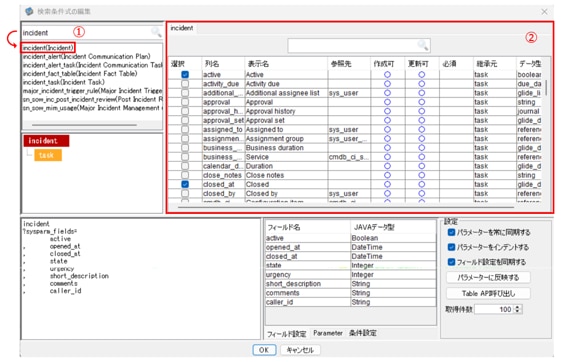Click horizontal scrollbar under table list

coord(84,125)
